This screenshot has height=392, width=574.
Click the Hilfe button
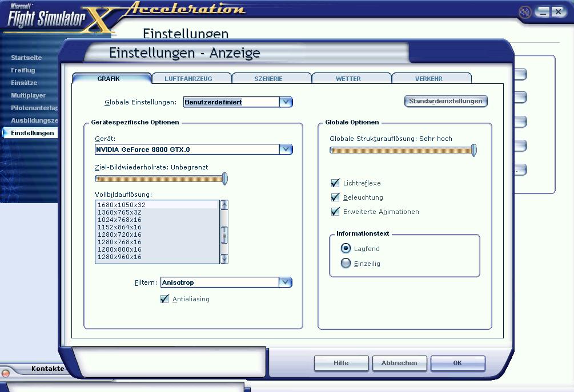341,363
